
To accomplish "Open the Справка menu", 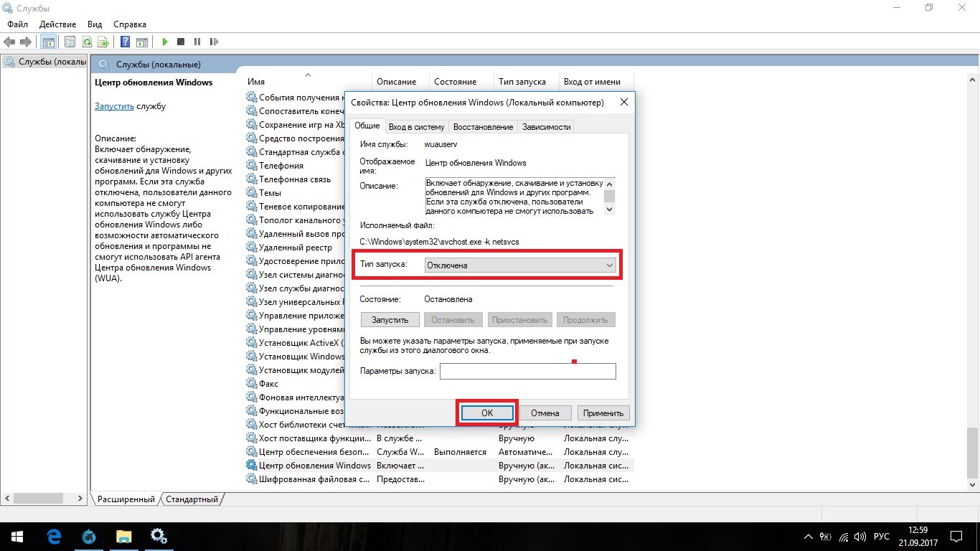I will coord(130,24).
